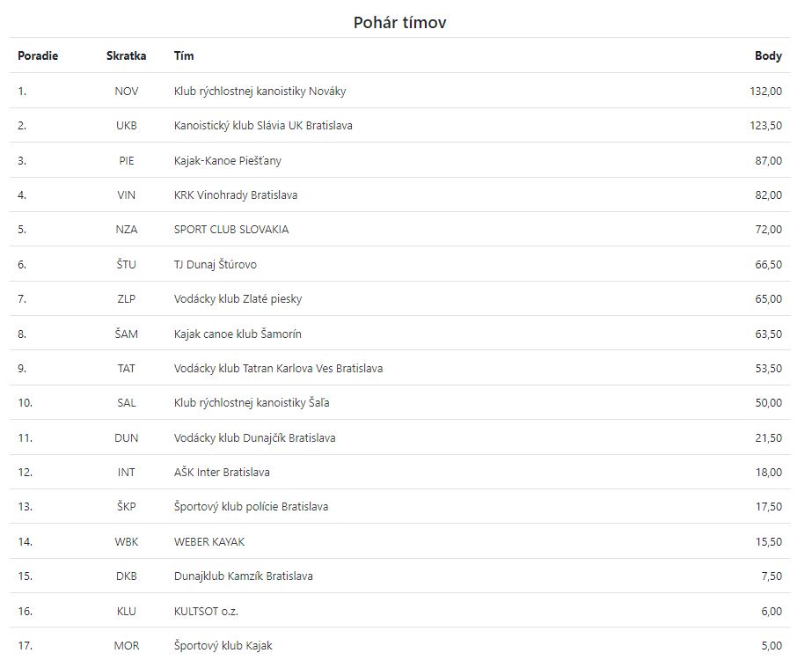The width and height of the screenshot is (812, 668).
Task: Click the Poradie column header
Action: (38, 56)
